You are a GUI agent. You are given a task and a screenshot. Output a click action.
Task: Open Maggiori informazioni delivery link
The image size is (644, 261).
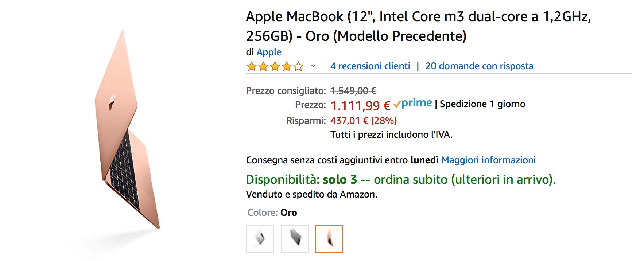click(x=488, y=160)
